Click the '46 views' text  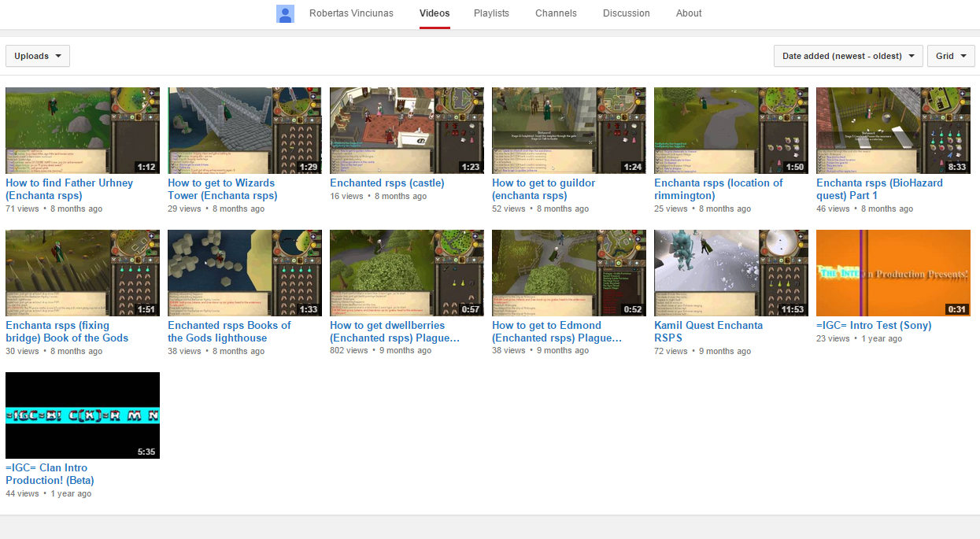[833, 209]
